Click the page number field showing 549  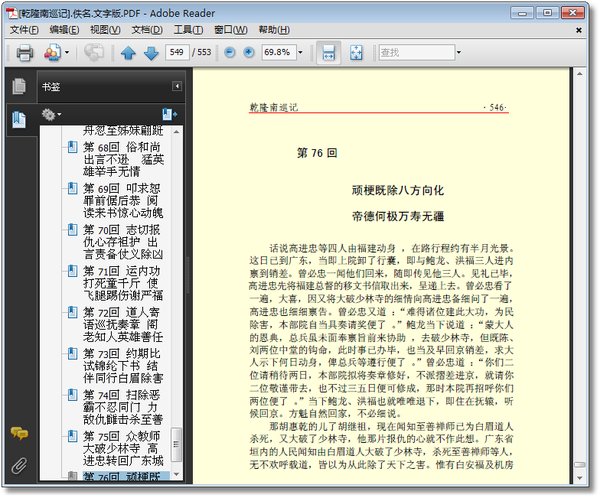177,52
